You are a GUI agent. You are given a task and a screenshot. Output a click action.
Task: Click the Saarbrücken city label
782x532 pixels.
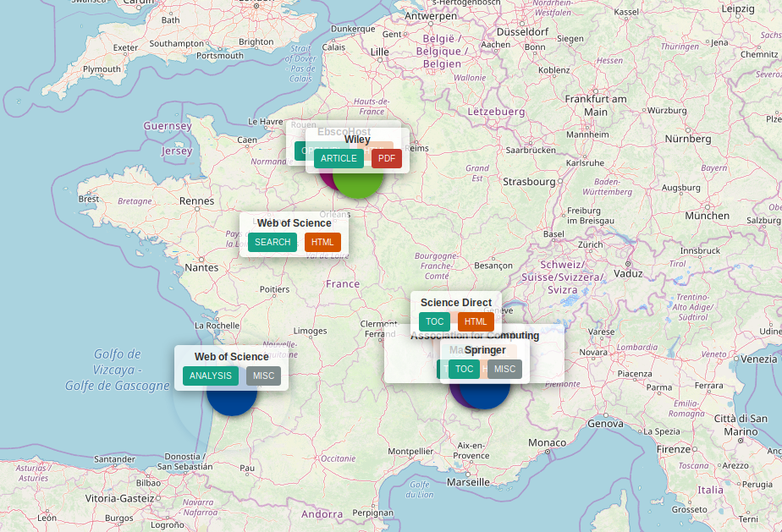tap(530, 150)
